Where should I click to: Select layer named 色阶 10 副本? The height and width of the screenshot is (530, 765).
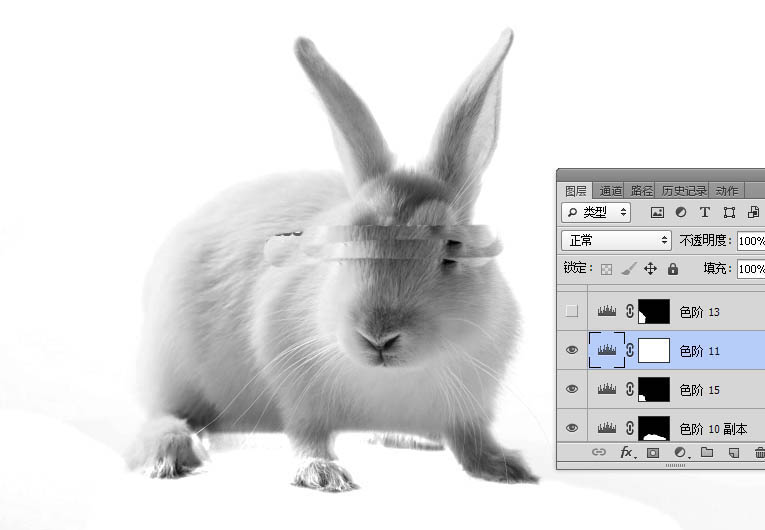713,429
